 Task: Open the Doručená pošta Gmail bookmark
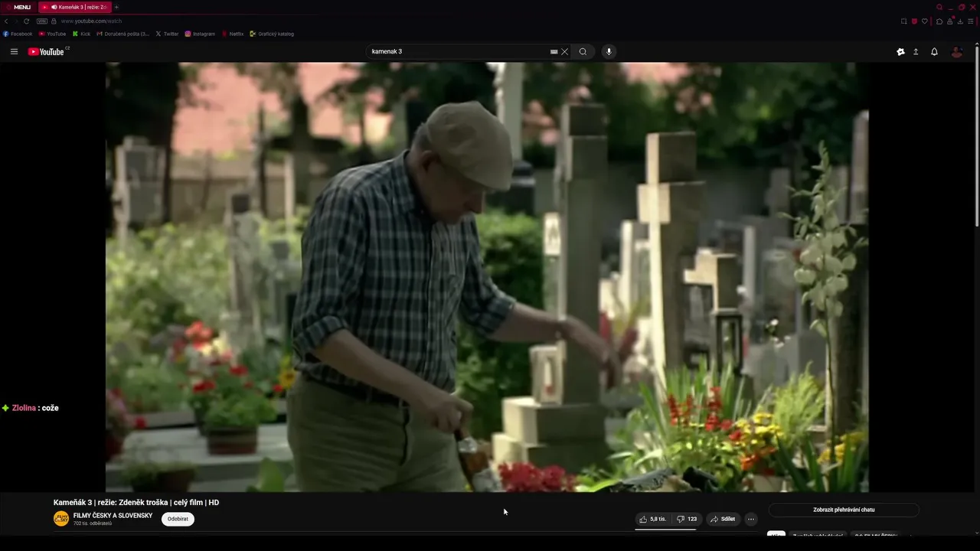(123, 34)
